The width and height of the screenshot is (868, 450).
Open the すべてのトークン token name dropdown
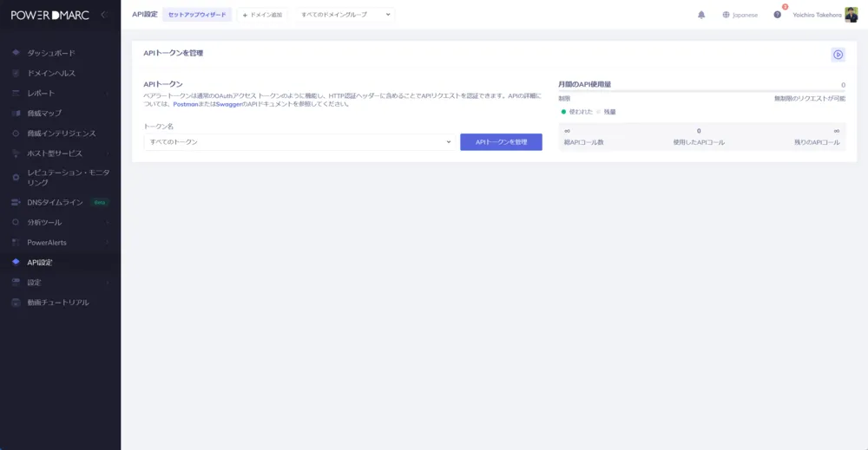[299, 142]
